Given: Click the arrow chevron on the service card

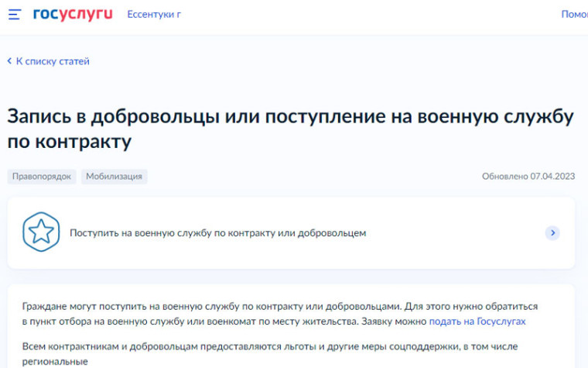Looking at the screenshot, I should (552, 233).
